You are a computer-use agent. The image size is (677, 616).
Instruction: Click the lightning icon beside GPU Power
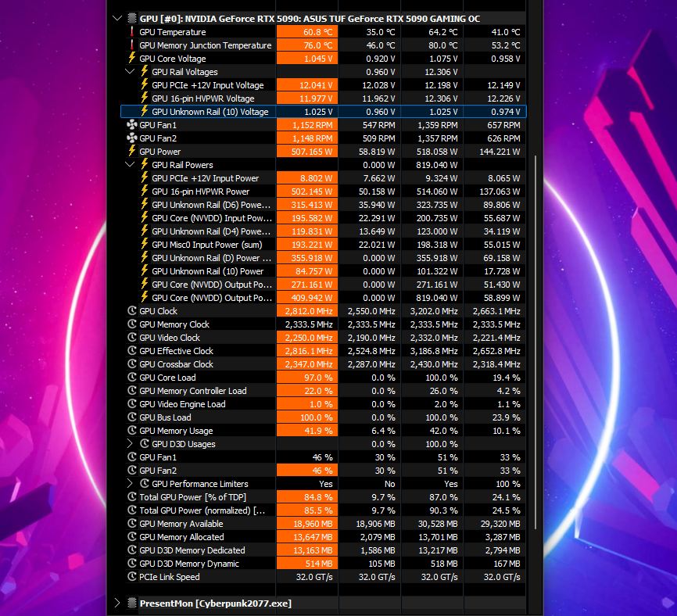[x=132, y=151]
